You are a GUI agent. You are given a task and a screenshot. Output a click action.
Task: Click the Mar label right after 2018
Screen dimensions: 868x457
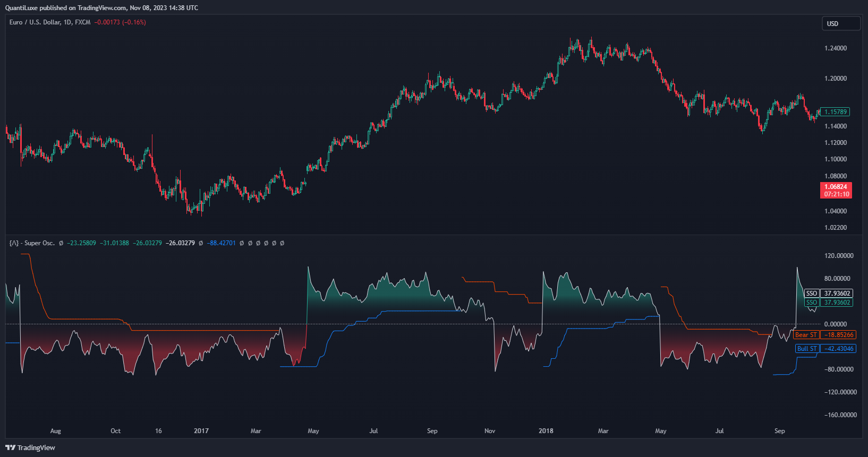pos(603,431)
